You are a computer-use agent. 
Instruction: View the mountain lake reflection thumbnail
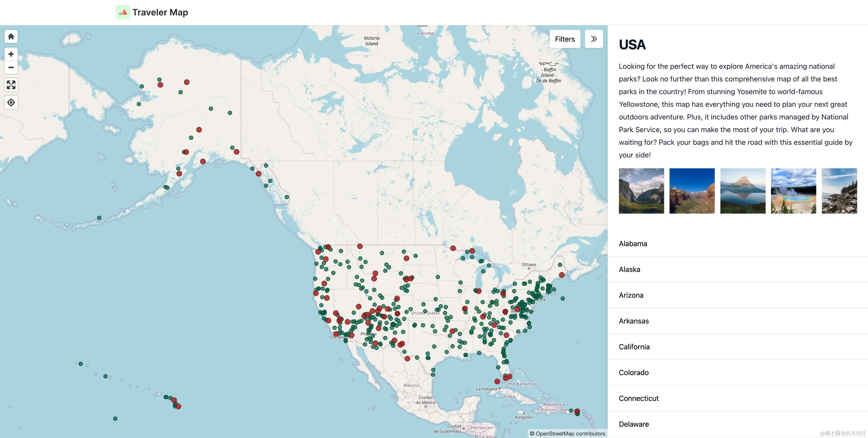[x=743, y=191]
